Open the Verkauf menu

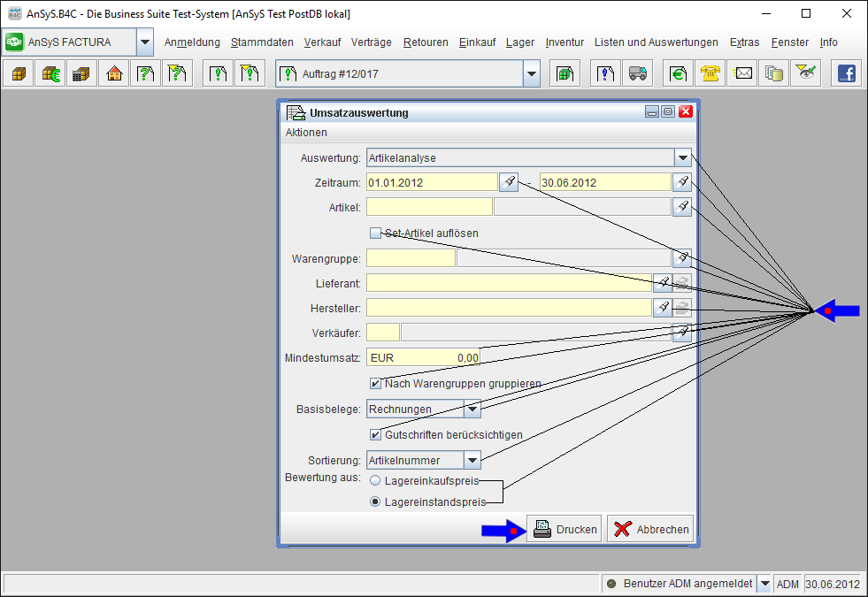coord(323,42)
